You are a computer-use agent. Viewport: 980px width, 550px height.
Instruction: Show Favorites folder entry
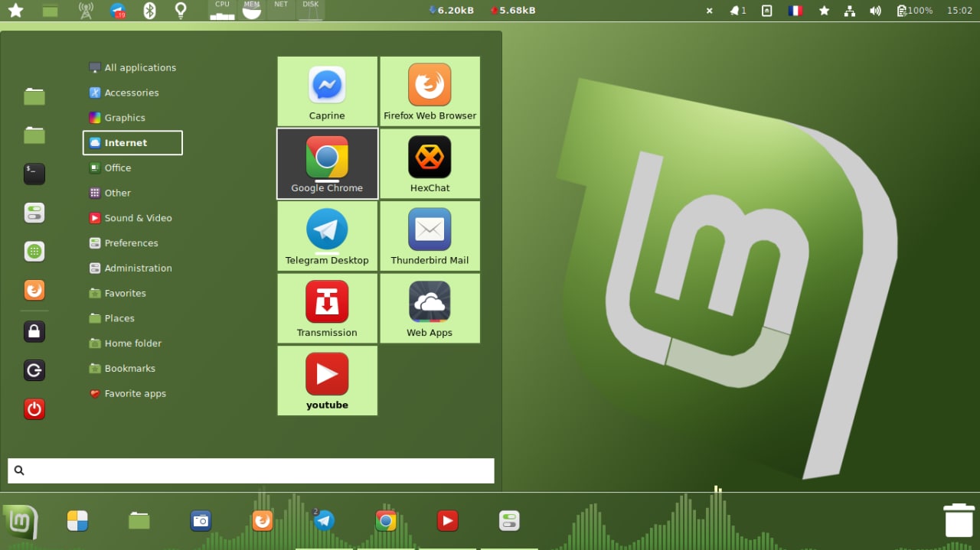pos(132,293)
